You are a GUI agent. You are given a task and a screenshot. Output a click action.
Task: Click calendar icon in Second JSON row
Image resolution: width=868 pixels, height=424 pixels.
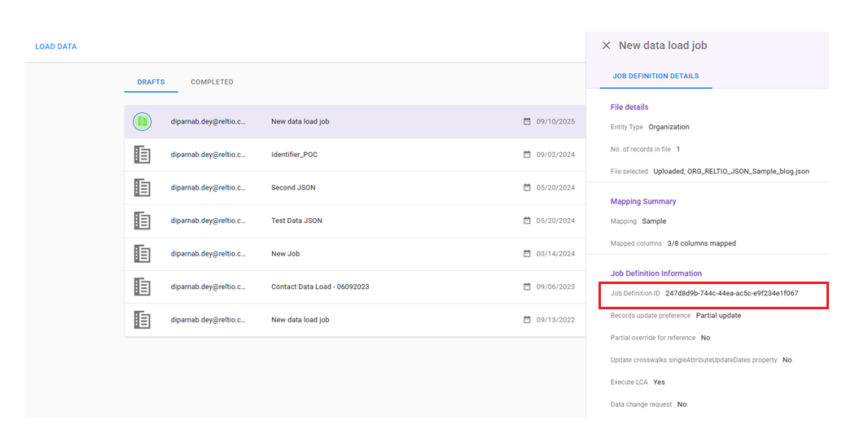pyautogui.click(x=527, y=188)
